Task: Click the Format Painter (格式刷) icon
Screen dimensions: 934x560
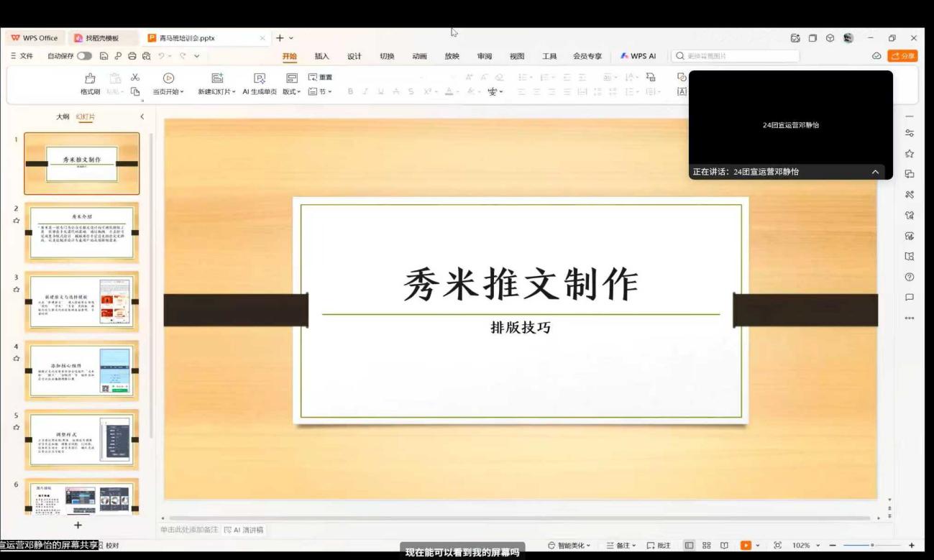Action: point(90,78)
